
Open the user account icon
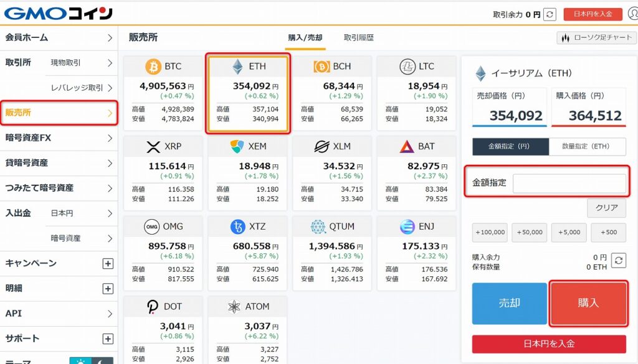click(633, 14)
